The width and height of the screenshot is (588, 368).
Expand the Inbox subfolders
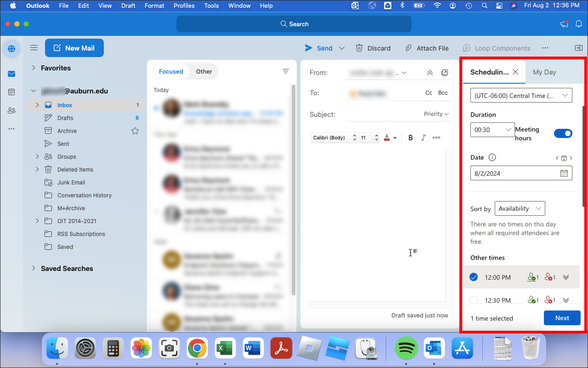(37, 105)
